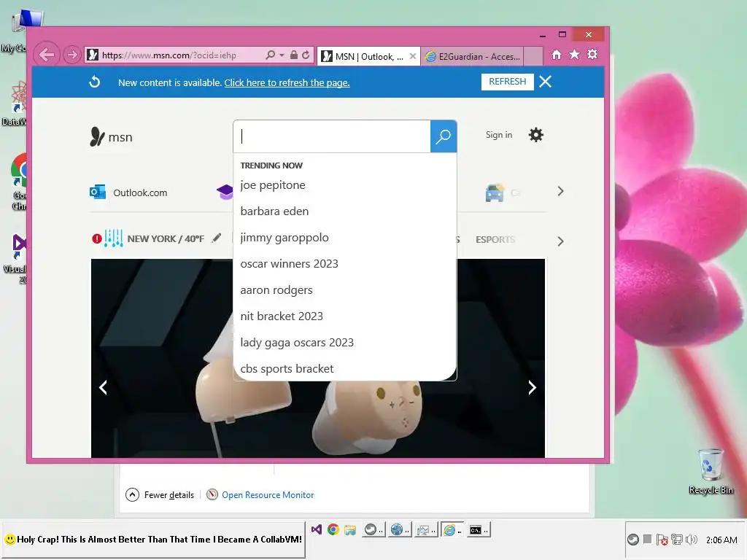
Task: Expand shortcuts row with right chevron
Action: (560, 191)
